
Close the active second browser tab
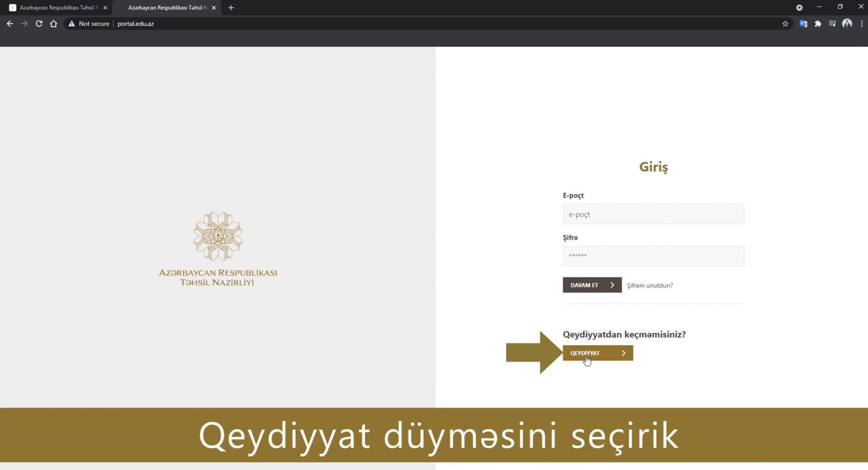pos(214,8)
